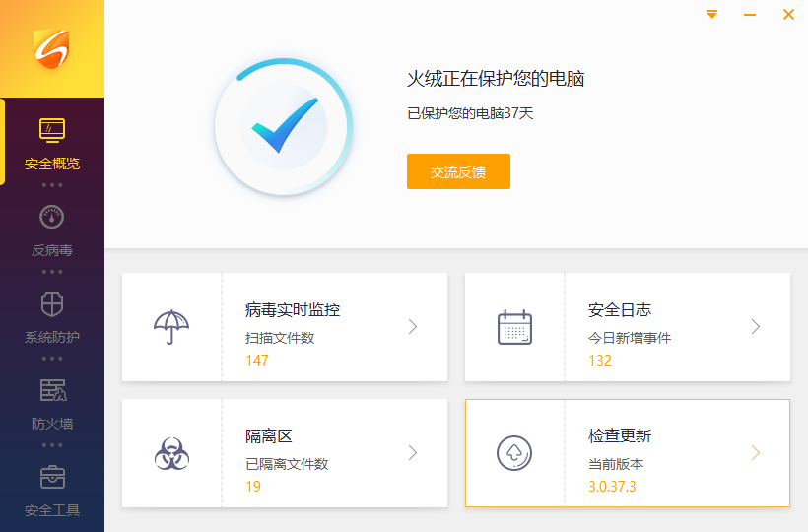Select the 反病毒 gauge icon
The image size is (808, 532).
coord(52,217)
